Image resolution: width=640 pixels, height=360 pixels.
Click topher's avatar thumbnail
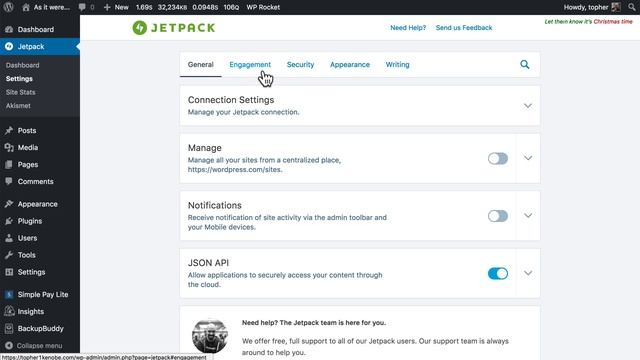point(616,7)
